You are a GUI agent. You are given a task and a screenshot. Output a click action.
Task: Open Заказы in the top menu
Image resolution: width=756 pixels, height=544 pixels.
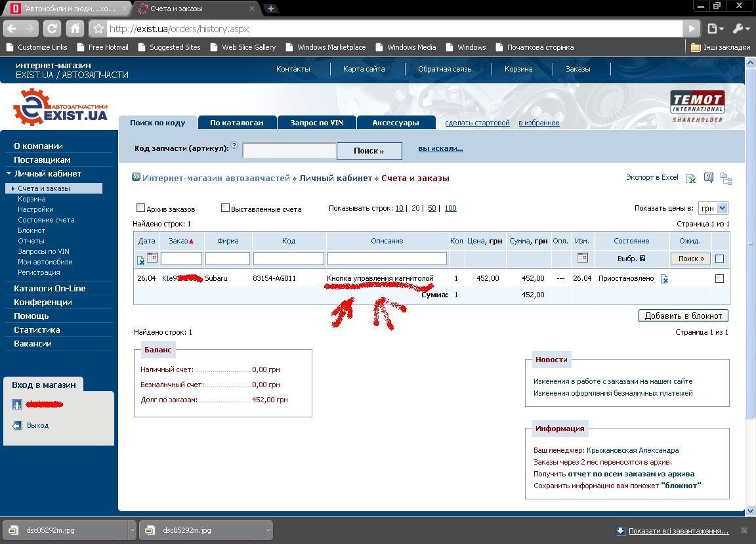[x=578, y=69]
